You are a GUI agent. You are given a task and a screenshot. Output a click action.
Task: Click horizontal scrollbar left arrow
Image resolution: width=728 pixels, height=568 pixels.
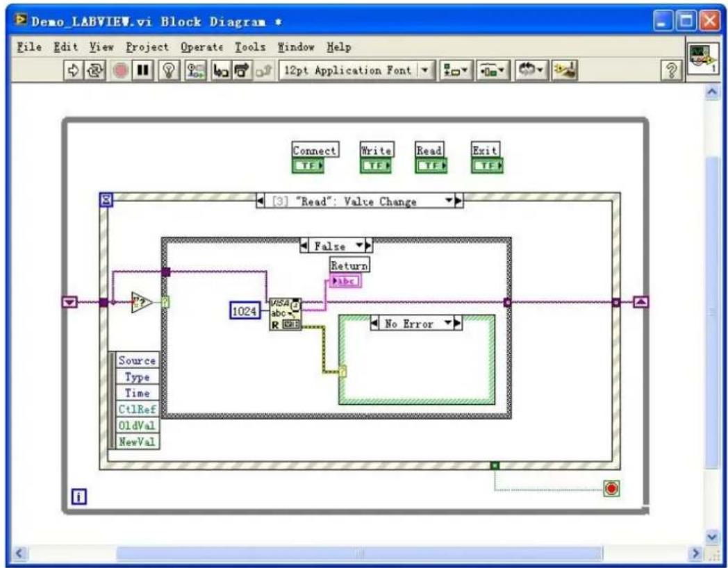pyautogui.click(x=19, y=553)
